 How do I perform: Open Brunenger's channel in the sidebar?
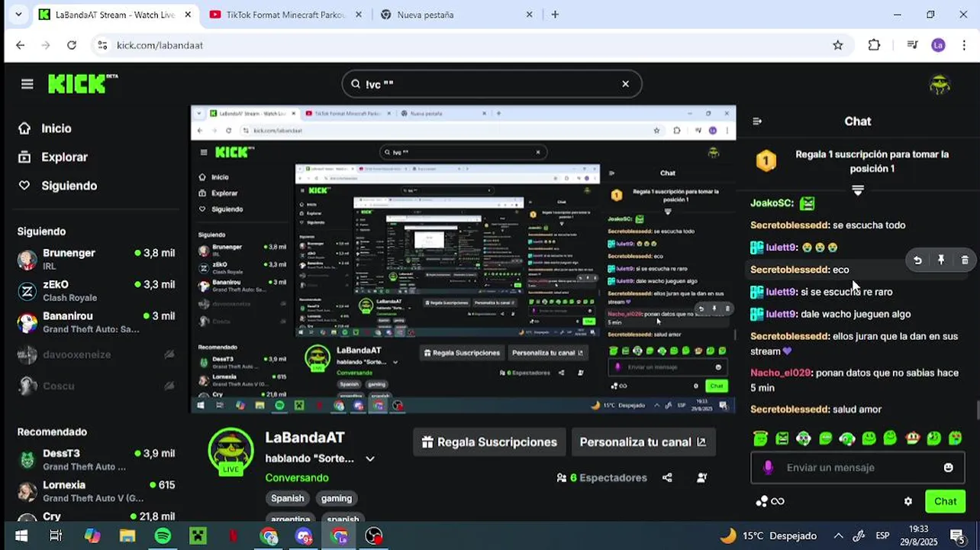pyautogui.click(x=96, y=259)
